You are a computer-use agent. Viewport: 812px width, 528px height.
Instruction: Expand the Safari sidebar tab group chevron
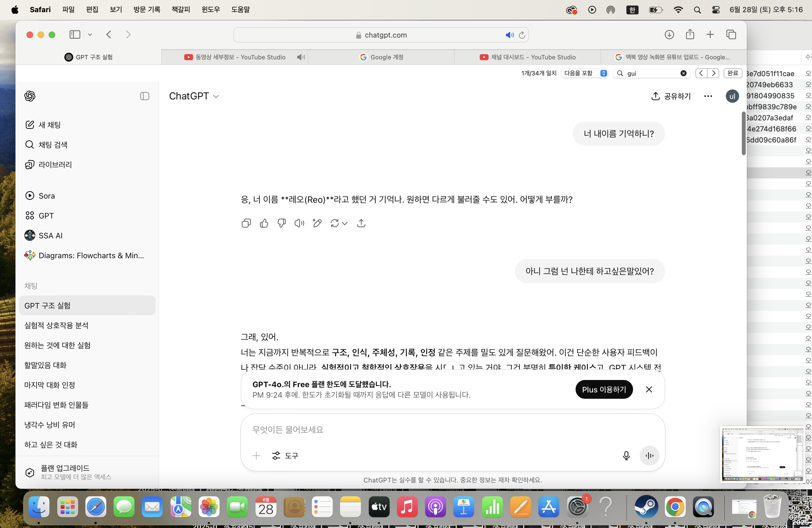pyautogui.click(x=90, y=35)
